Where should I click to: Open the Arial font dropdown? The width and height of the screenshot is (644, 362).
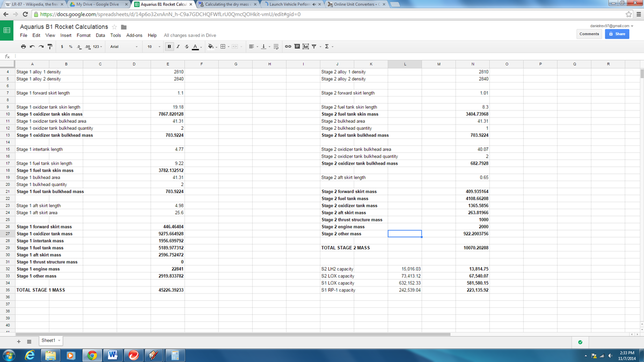pos(124,47)
